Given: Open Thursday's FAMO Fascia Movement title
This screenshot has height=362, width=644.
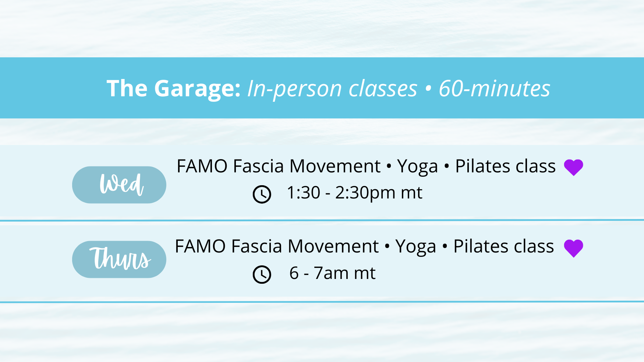Looking at the screenshot, I should [x=276, y=246].
